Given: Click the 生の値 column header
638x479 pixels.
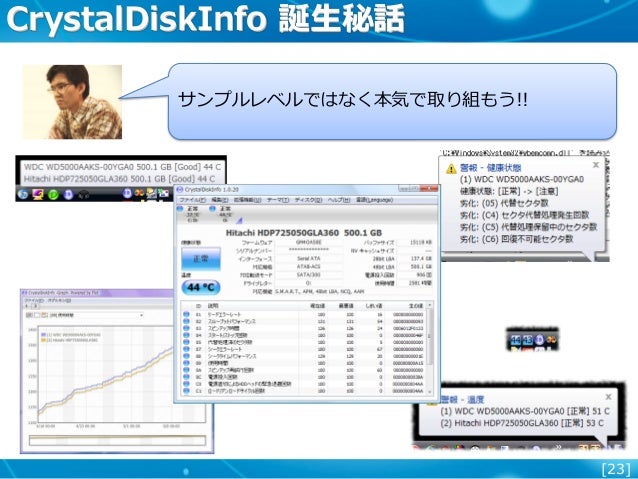Looking at the screenshot, I should point(415,306).
